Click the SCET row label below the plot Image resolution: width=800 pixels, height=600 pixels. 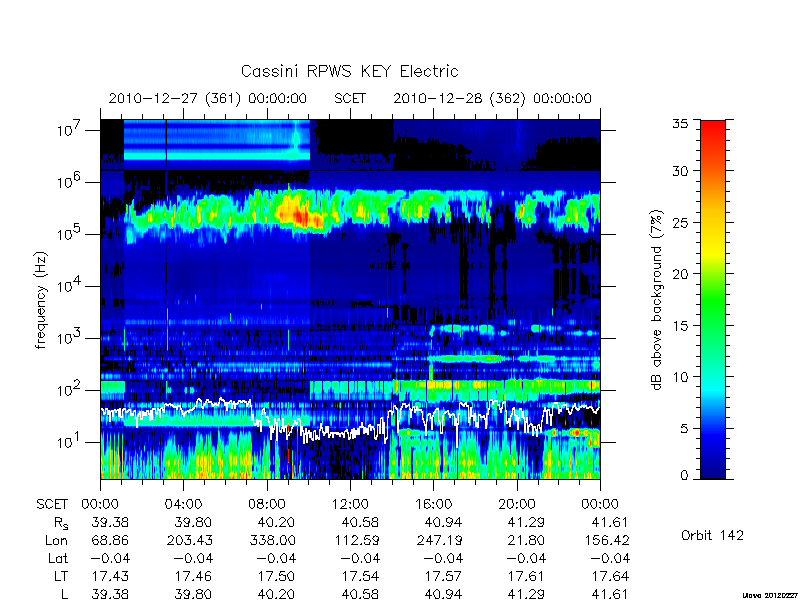tap(52, 504)
